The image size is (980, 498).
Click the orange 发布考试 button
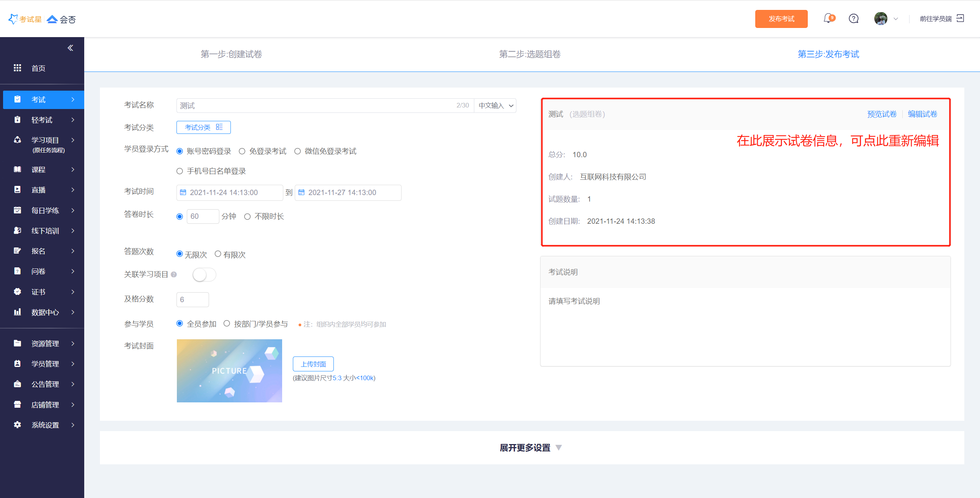781,19
